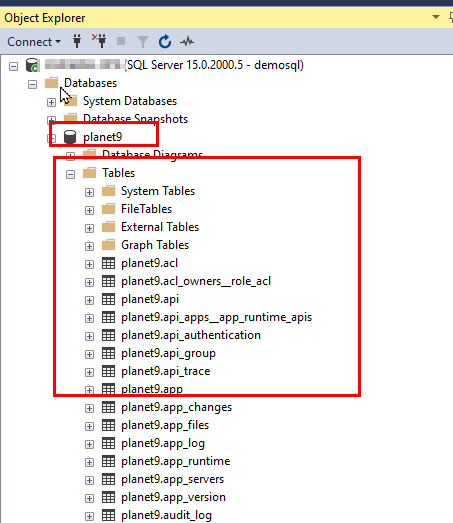Open the Connect dropdown in Object Explorer
The height and width of the screenshot is (523, 453).
click(34, 42)
